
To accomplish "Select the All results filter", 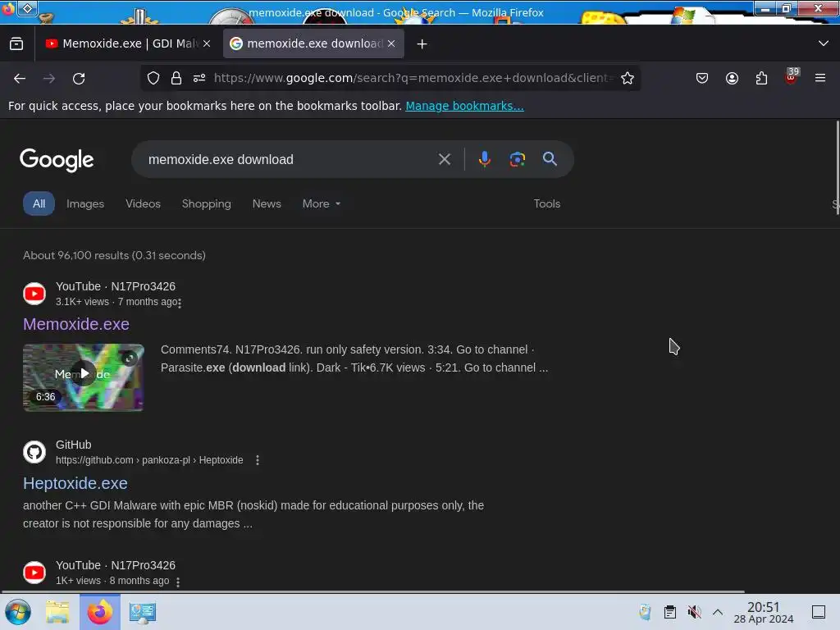I will click(x=39, y=203).
